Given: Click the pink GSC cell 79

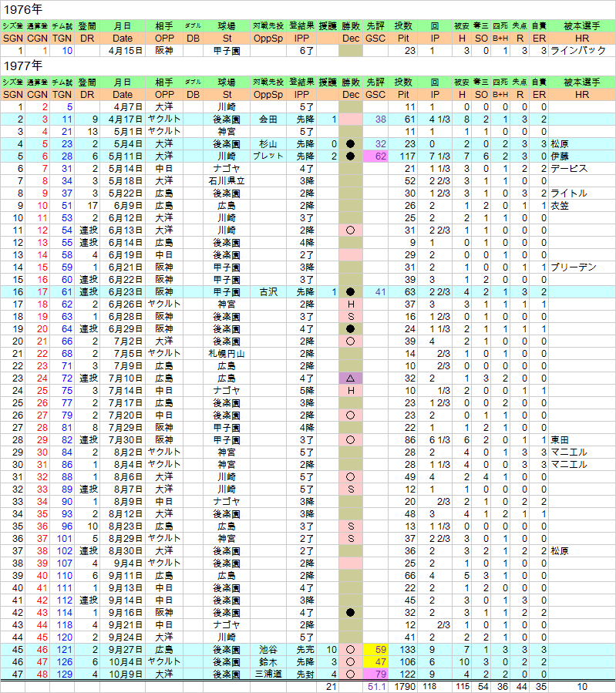Looking at the screenshot, I should point(375,674).
